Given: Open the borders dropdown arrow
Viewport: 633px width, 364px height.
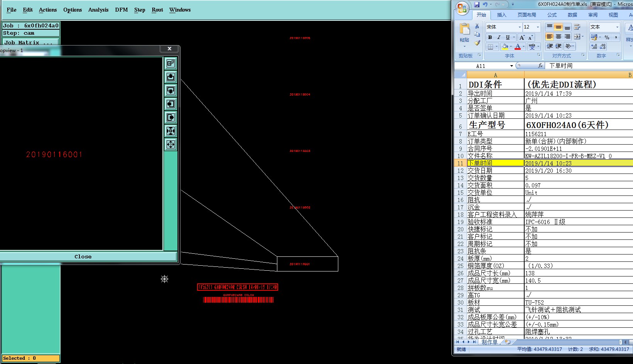Looking at the screenshot, I should point(496,47).
